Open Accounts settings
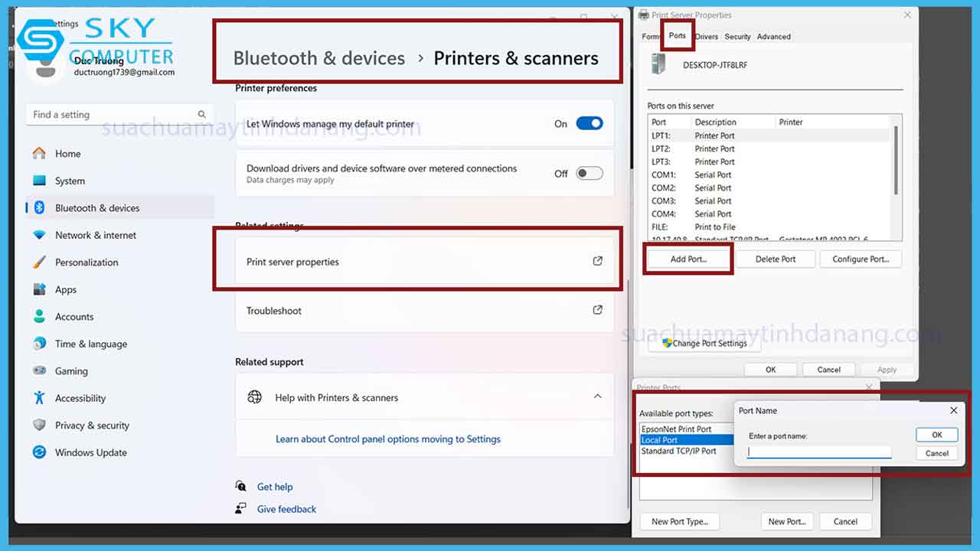 [74, 316]
